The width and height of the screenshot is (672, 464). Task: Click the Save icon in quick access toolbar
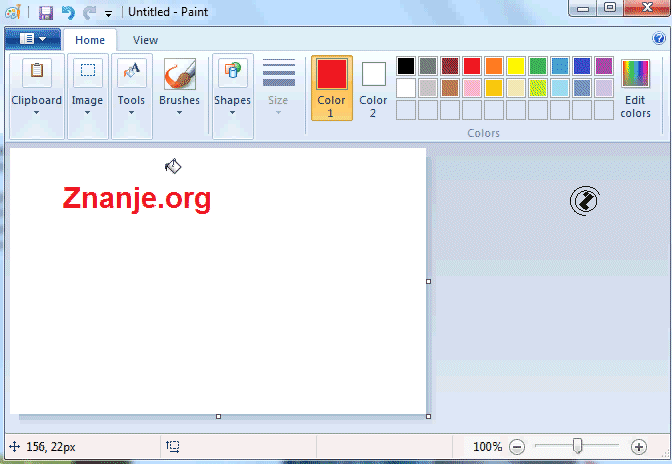click(46, 13)
